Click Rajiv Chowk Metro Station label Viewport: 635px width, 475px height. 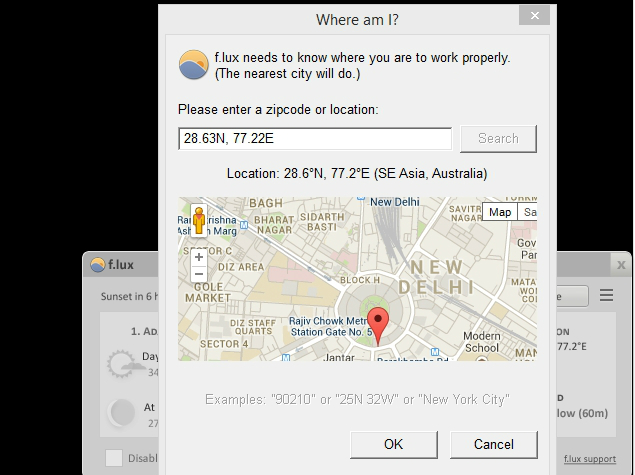click(x=330, y=326)
